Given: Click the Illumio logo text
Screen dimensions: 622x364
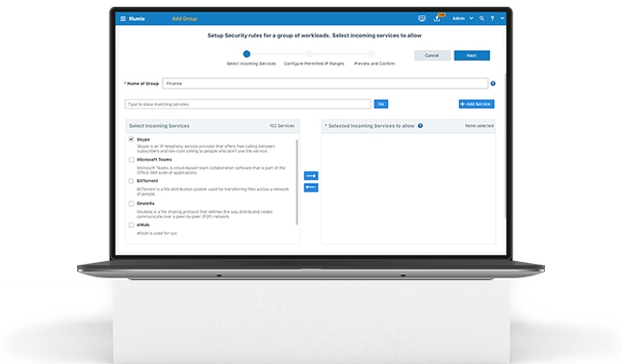Looking at the screenshot, I should tap(137, 18).
